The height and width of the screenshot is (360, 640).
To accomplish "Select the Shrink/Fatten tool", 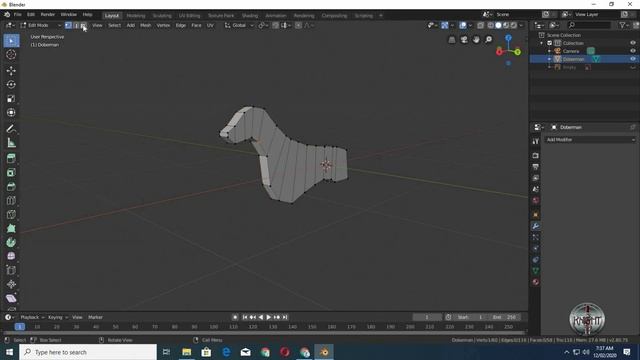I will click(11, 284).
